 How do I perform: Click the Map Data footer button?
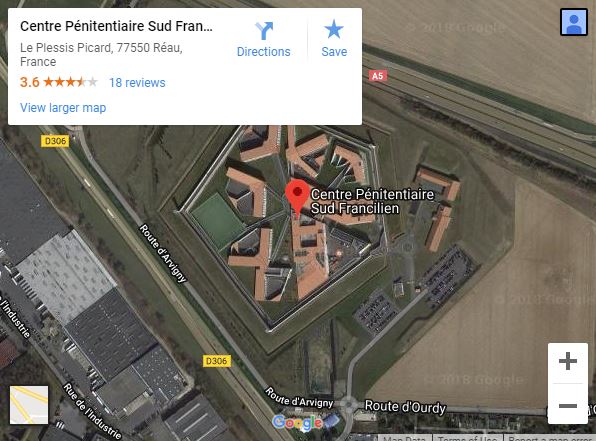click(x=405, y=438)
